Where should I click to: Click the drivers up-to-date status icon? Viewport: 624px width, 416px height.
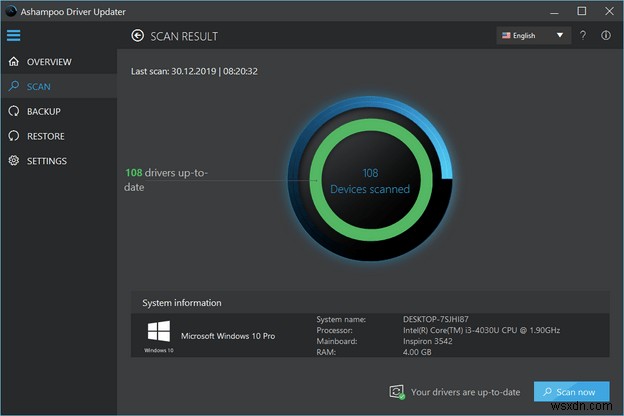coord(397,392)
